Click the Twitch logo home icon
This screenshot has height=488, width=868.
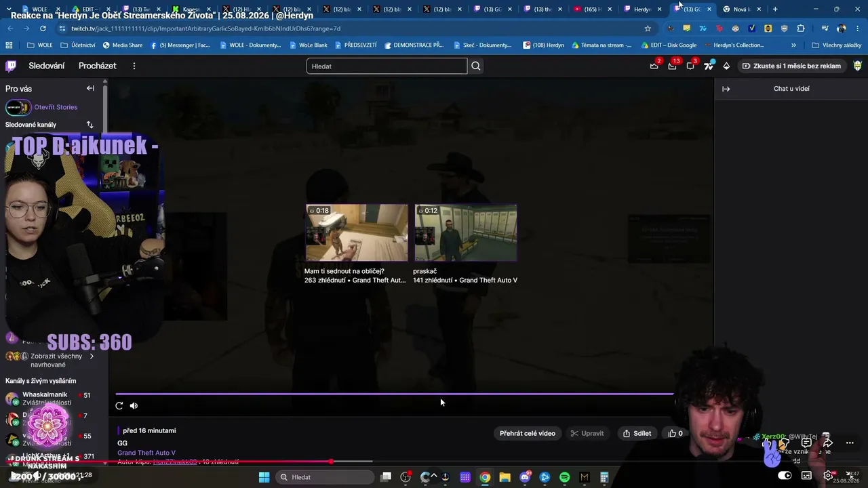(11, 66)
